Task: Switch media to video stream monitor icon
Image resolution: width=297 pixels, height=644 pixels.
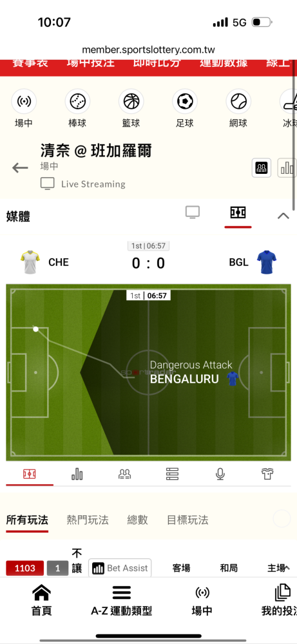Action: pyautogui.click(x=192, y=213)
